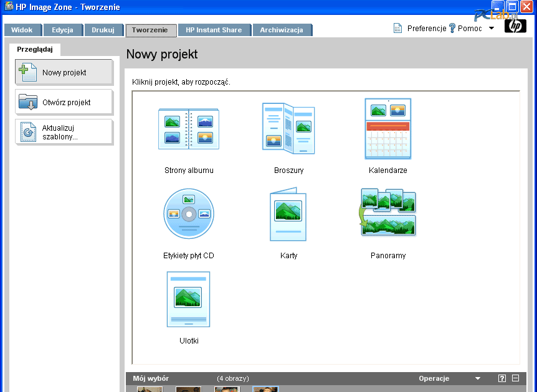Image resolution: width=537 pixels, height=392 pixels.
Task: Click the Otwórz projekt button
Action: pyautogui.click(x=64, y=102)
